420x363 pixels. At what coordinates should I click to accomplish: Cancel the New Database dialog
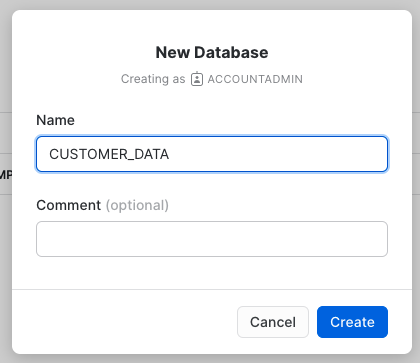click(273, 322)
